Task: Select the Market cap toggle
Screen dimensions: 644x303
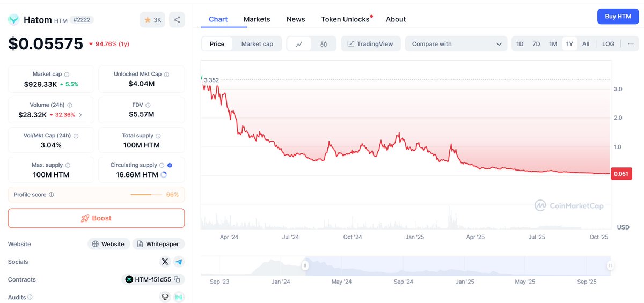Action: [x=257, y=44]
